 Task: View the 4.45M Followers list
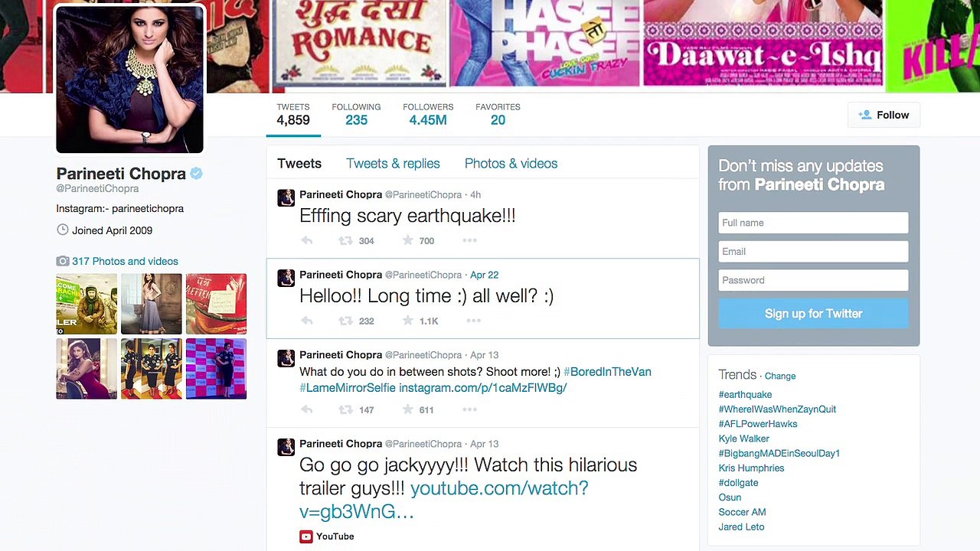(428, 115)
